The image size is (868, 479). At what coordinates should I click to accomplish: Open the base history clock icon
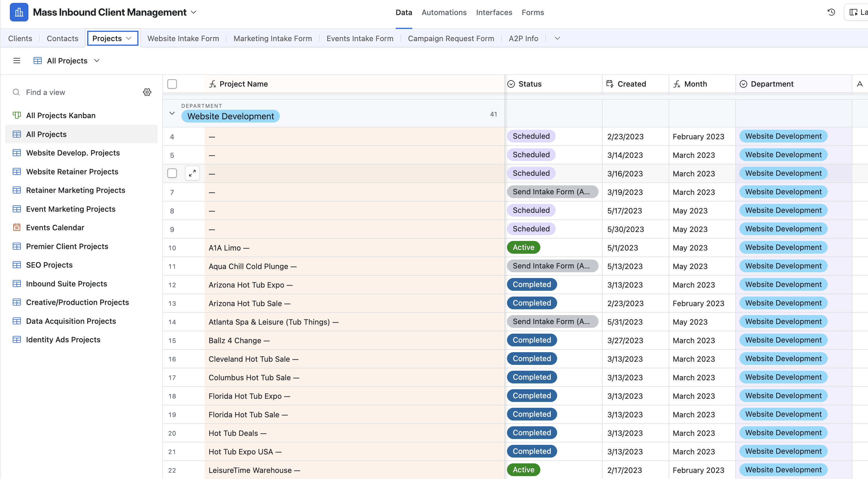pyautogui.click(x=831, y=12)
